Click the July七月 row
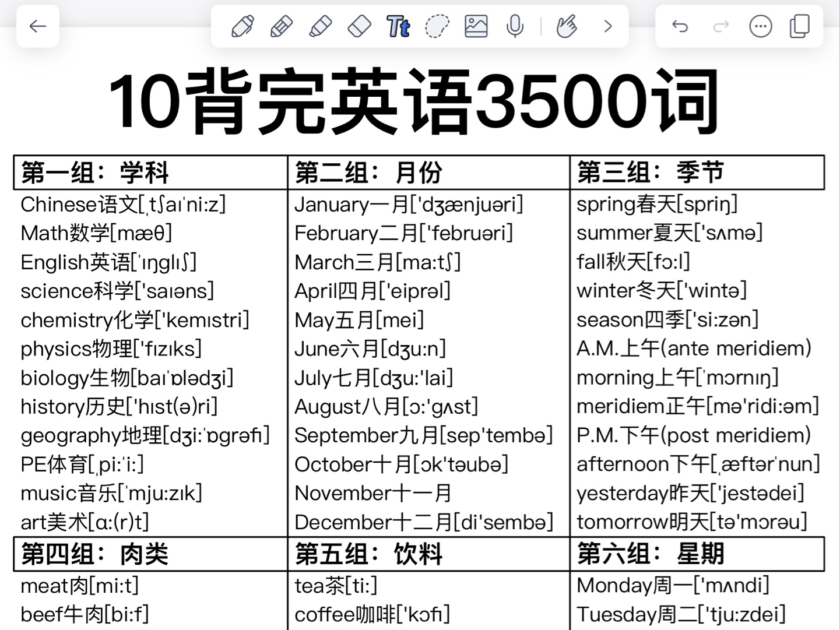 coord(374,378)
